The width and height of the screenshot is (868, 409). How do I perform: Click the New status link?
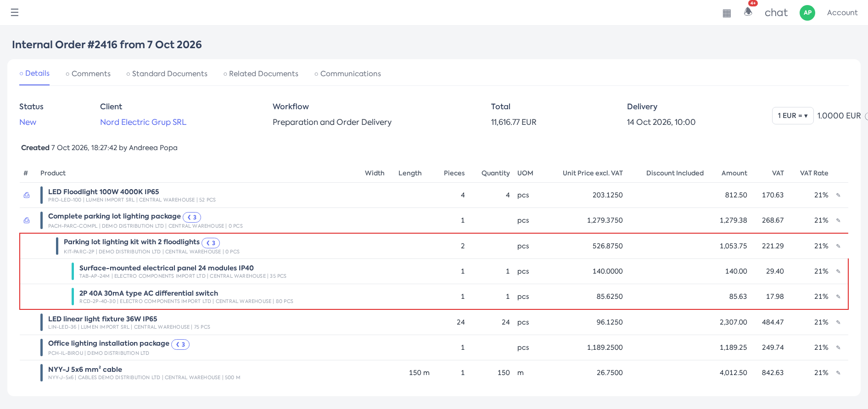pos(28,122)
